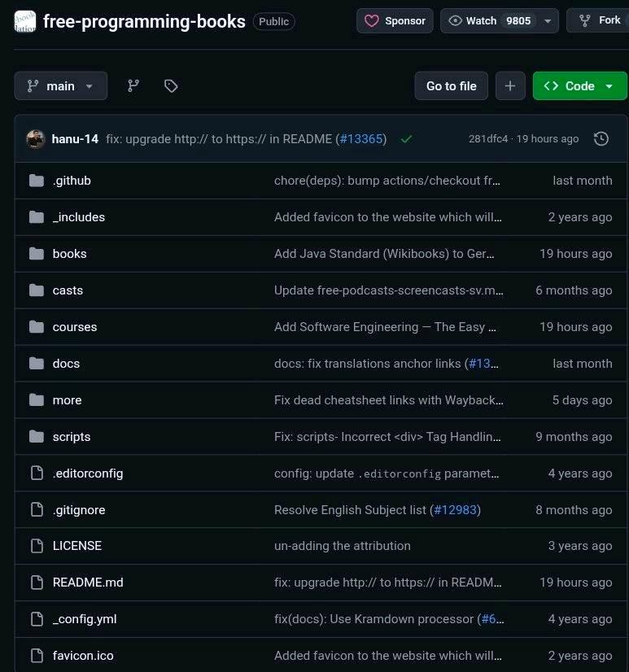
Task: Open the README.md file
Action: pyautogui.click(x=88, y=583)
